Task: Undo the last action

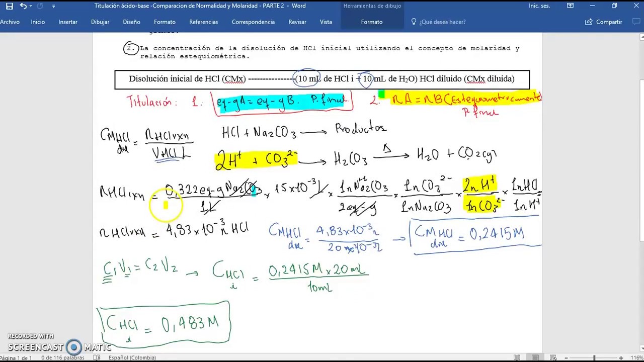Action: point(23,6)
